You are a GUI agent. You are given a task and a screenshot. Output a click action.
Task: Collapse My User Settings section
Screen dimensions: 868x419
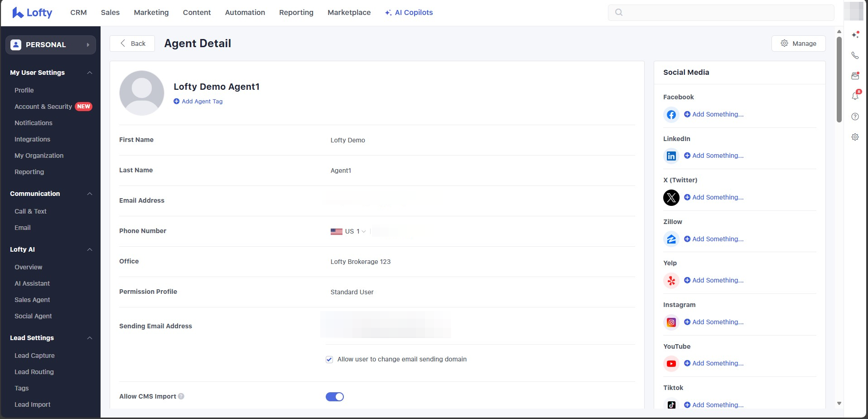[90, 73]
